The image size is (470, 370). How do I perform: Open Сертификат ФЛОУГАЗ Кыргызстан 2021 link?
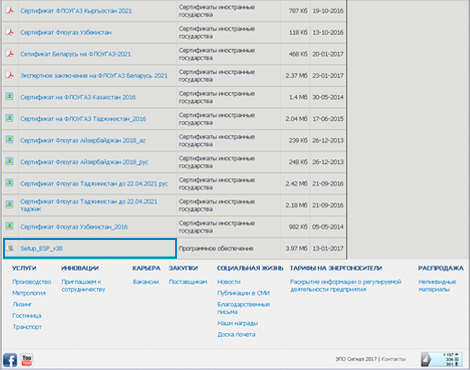coord(76,11)
